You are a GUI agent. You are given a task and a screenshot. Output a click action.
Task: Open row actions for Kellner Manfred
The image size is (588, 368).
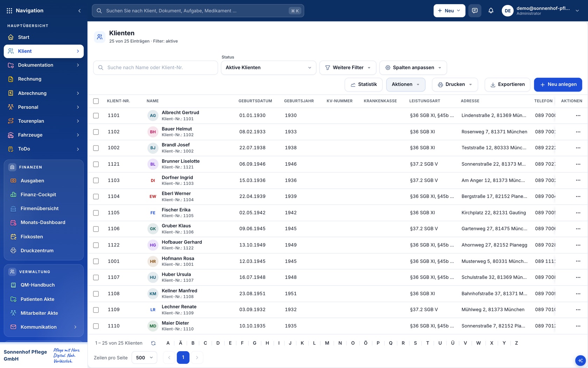(578, 294)
